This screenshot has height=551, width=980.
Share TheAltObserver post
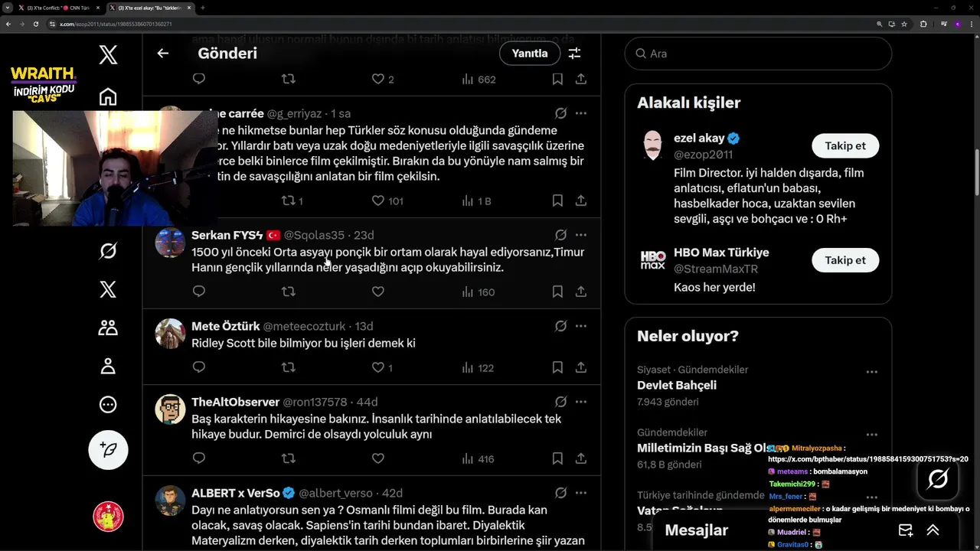[x=581, y=458]
